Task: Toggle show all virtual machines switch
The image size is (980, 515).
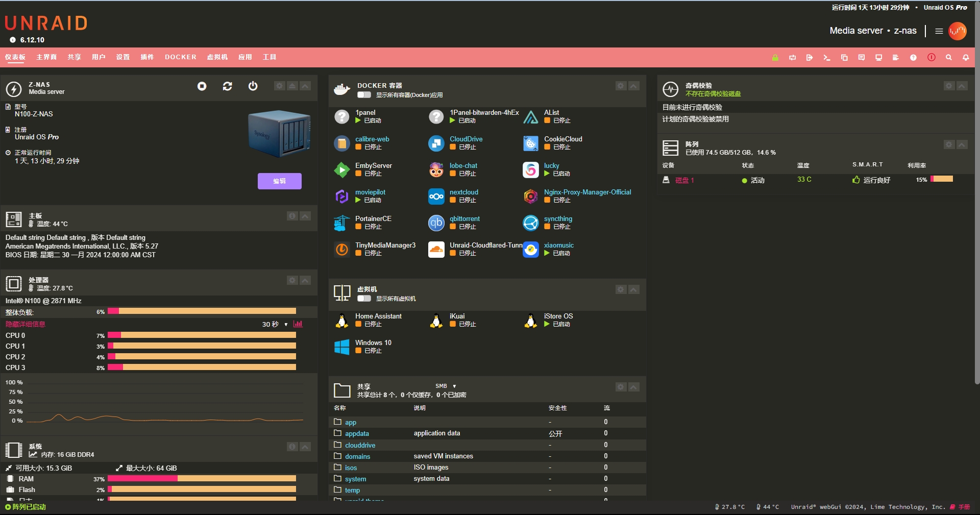Action: coord(364,299)
